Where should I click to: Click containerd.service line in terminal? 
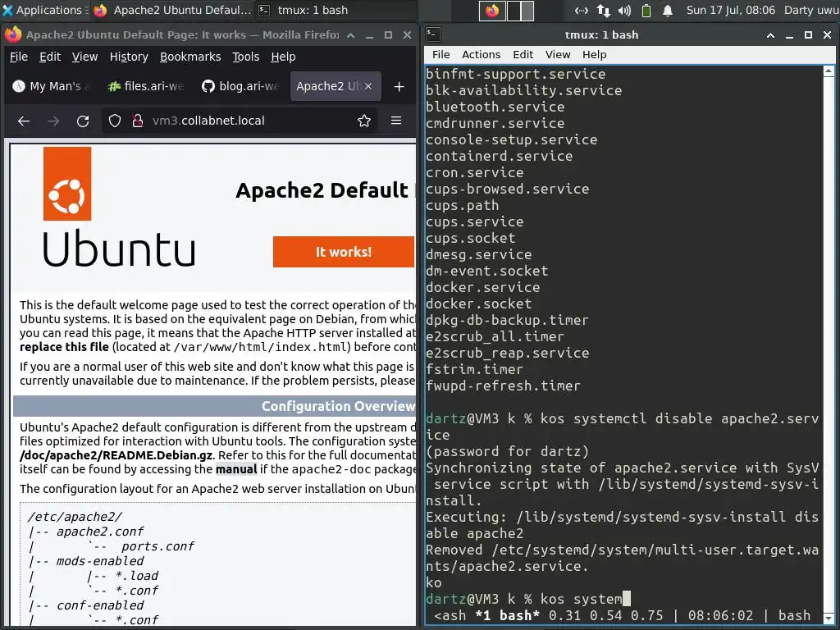[500, 156]
